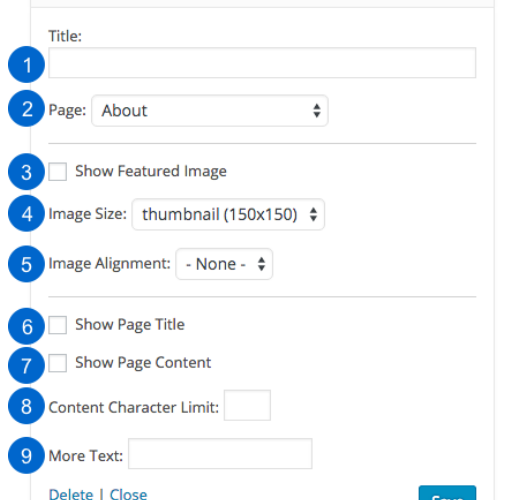Click the blue number 5 badge

[26, 264]
